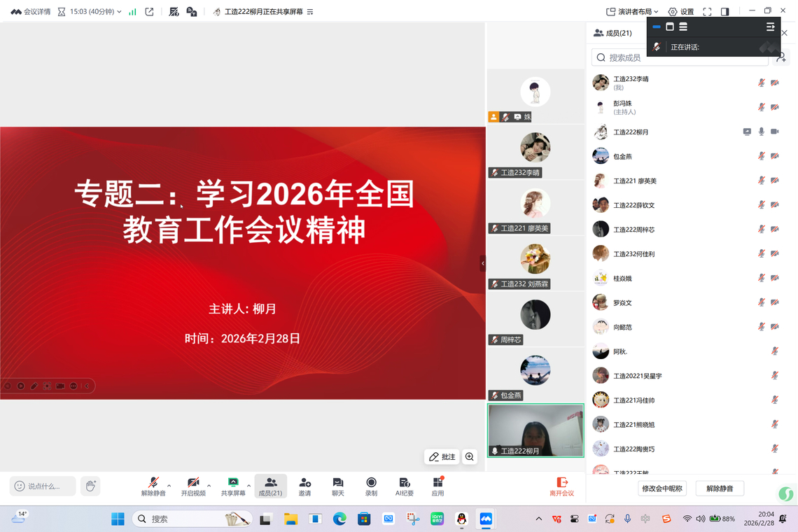Click the raise hand icon
Image resolution: width=798 pixels, height=532 pixels.
(90, 486)
